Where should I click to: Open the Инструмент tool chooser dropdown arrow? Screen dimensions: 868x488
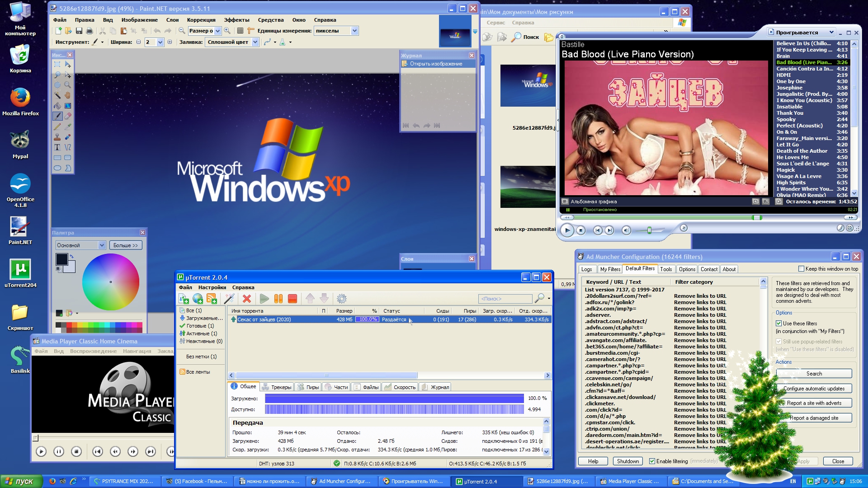pyautogui.click(x=103, y=42)
